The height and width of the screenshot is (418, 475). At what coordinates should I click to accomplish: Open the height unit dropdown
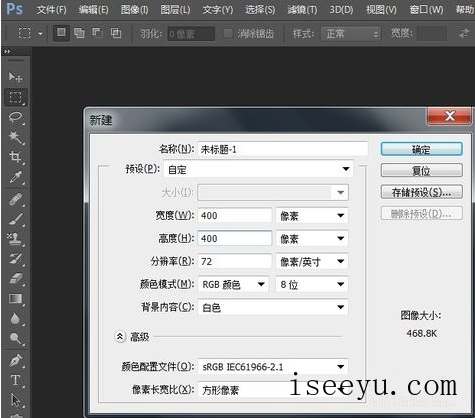pos(312,239)
